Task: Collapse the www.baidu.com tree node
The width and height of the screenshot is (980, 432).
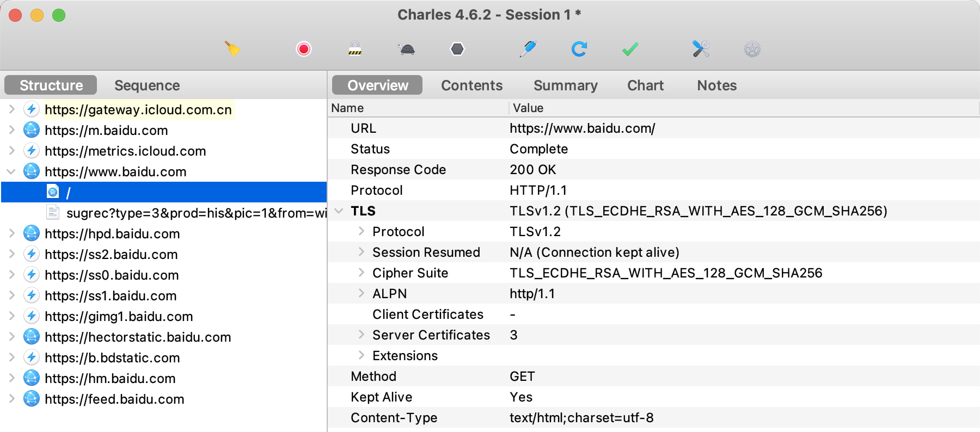Action: pyautogui.click(x=11, y=171)
